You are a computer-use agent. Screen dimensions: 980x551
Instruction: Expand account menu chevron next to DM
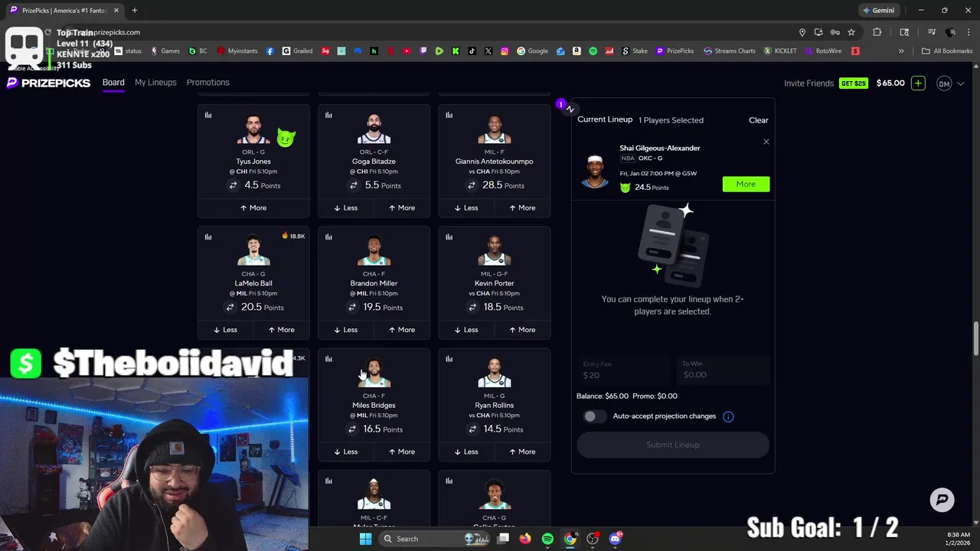(x=961, y=83)
